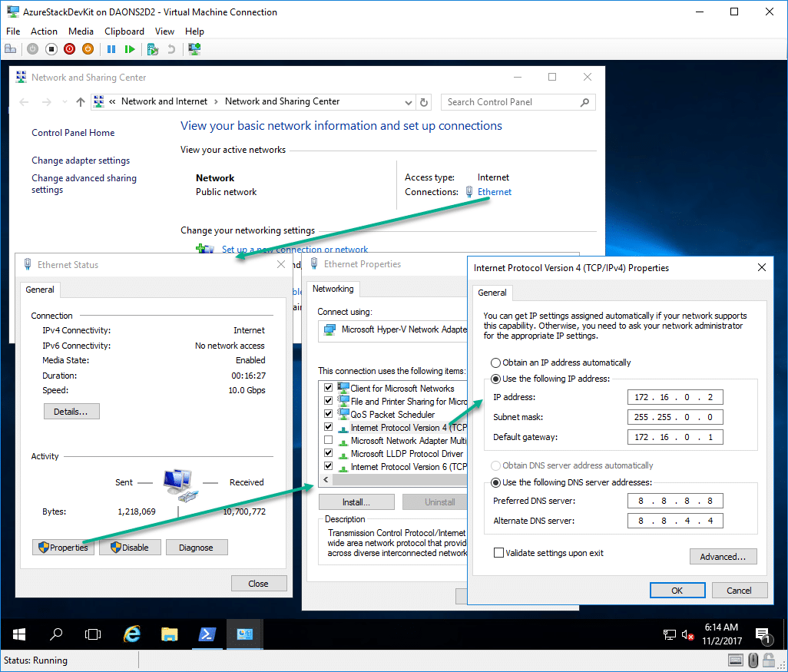Uncheck Microsoft LLDP Protocol Driver
This screenshot has height=672, width=788.
328,453
